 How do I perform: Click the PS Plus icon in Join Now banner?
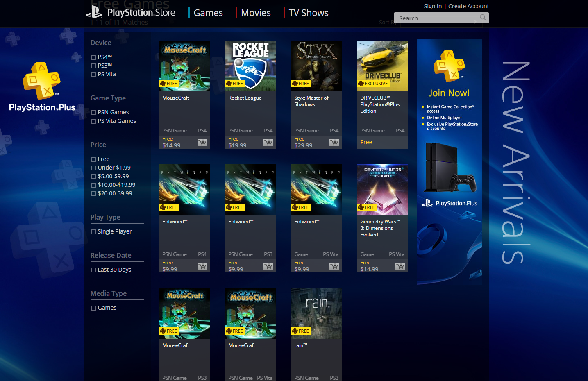450,66
